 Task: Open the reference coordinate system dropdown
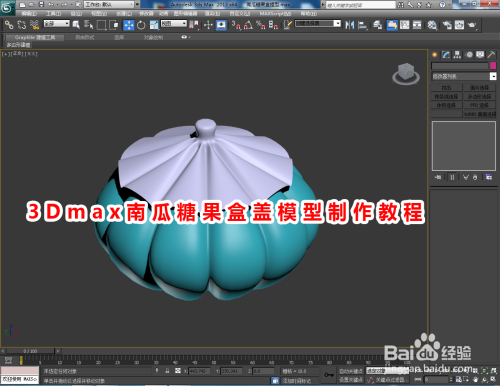[174, 24]
